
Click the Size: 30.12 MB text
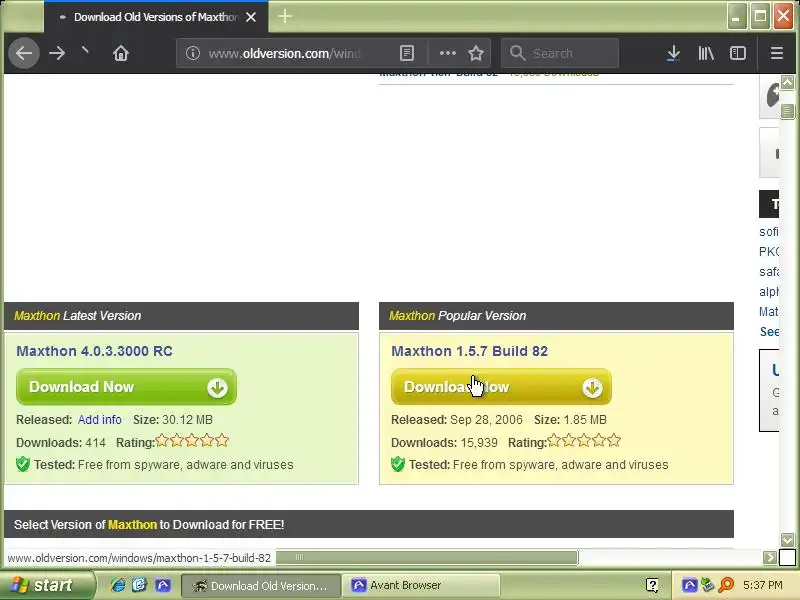coord(173,420)
